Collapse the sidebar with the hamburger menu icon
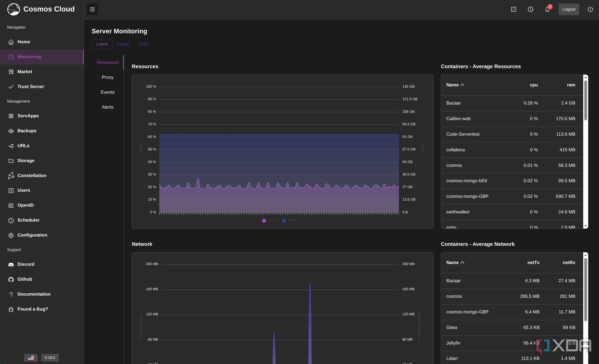 [92, 9]
